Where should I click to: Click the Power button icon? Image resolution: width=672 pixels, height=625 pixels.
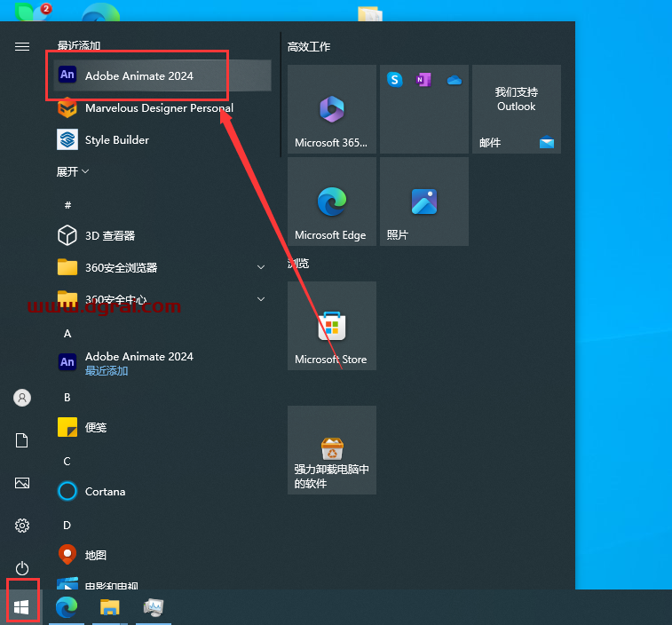coord(22,568)
